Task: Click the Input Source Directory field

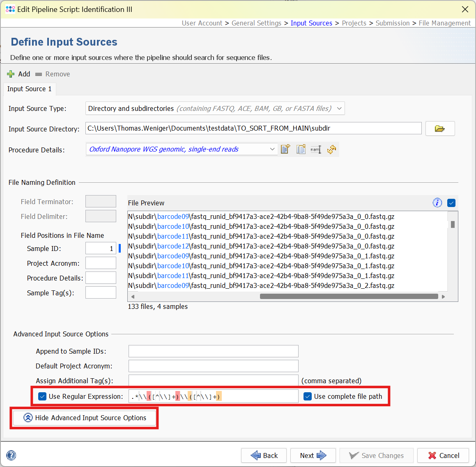Action: click(253, 128)
